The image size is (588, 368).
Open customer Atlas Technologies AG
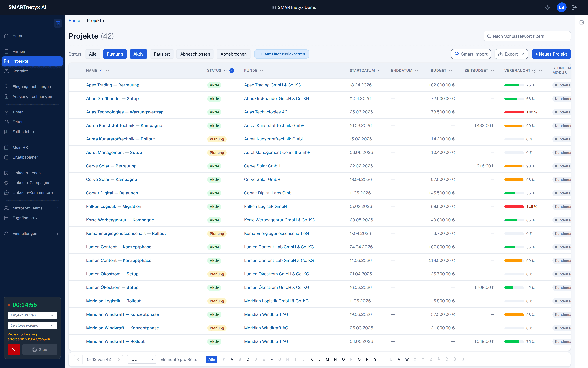(266, 112)
